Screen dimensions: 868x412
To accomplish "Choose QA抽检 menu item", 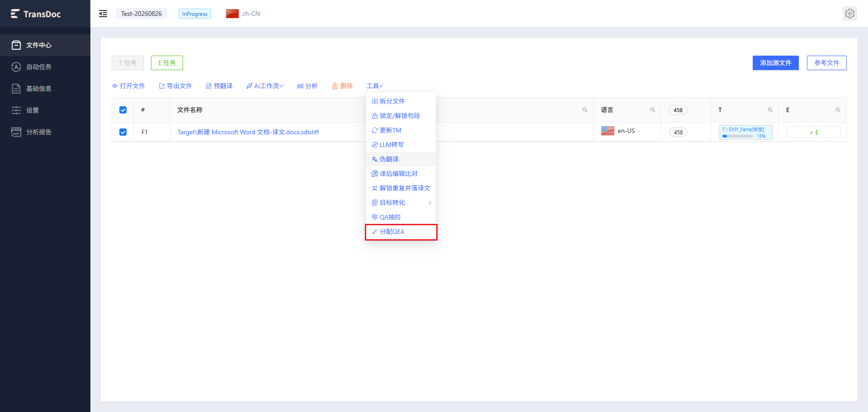I will (x=401, y=217).
